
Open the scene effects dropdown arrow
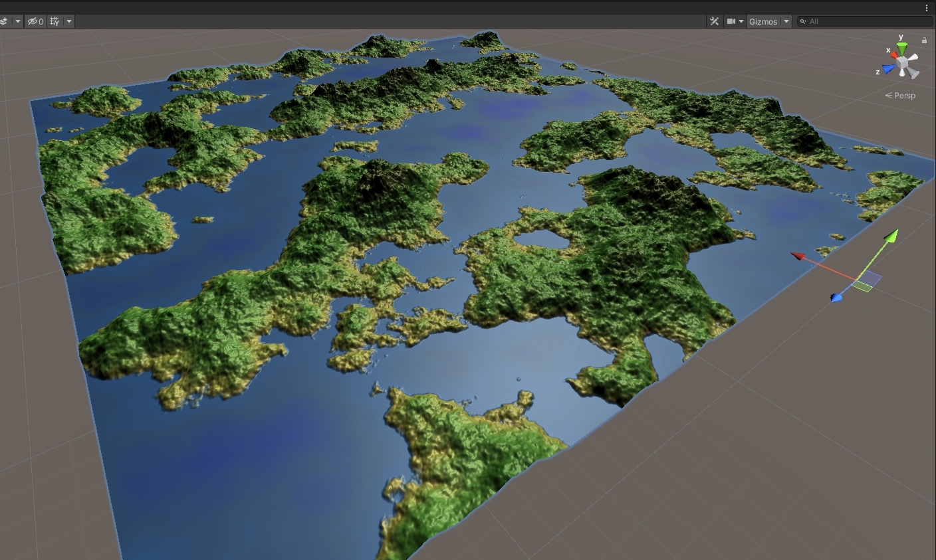click(x=18, y=21)
